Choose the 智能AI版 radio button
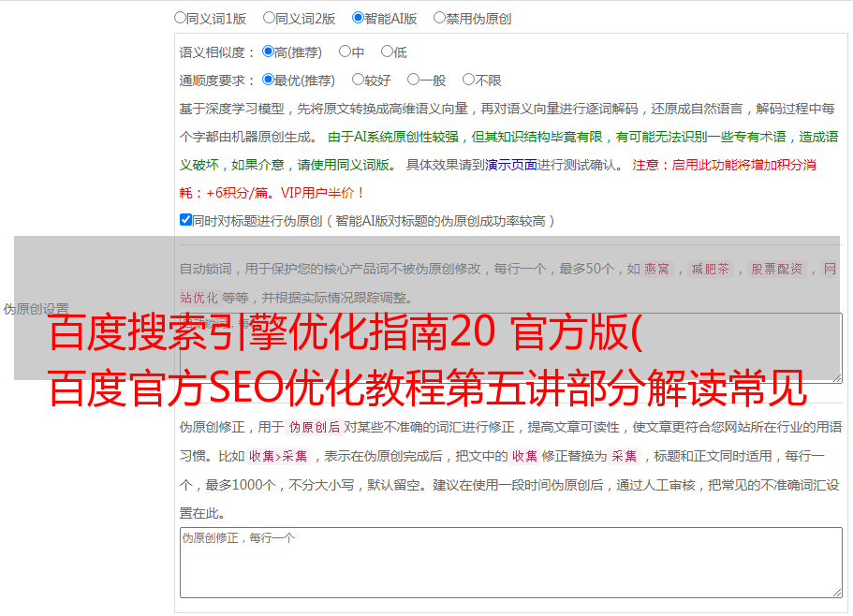The image size is (853, 616). click(358, 18)
